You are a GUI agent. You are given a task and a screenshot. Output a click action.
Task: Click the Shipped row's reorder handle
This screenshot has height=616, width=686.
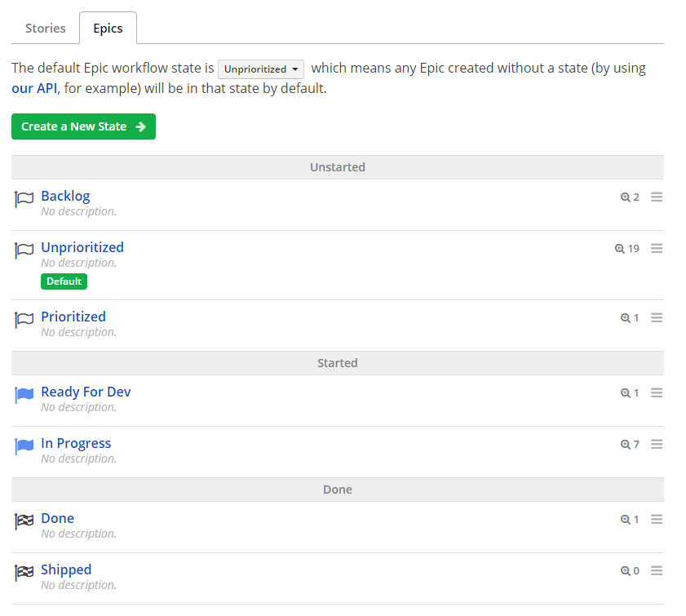657,570
